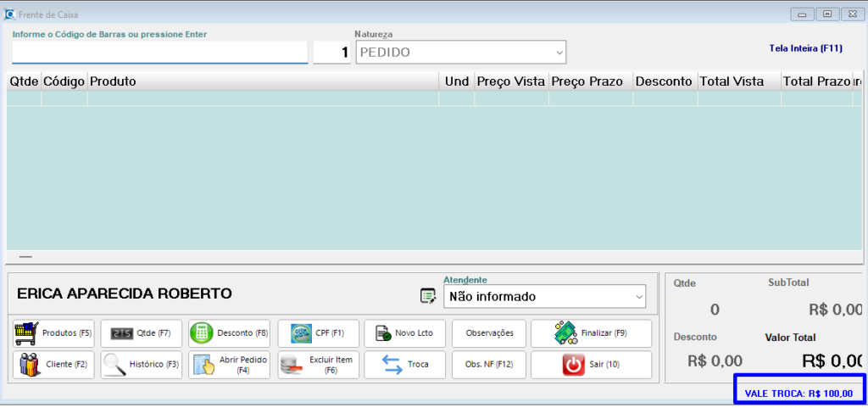
Task: Click the Troca exchange arrows button
Action: 404,365
